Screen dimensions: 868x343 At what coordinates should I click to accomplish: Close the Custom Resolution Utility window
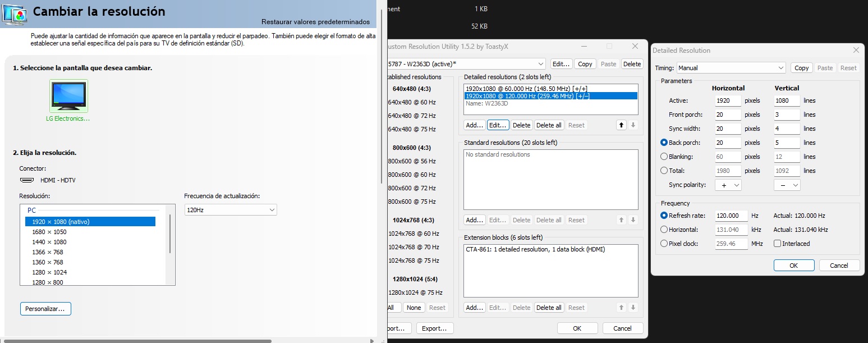[x=635, y=46]
